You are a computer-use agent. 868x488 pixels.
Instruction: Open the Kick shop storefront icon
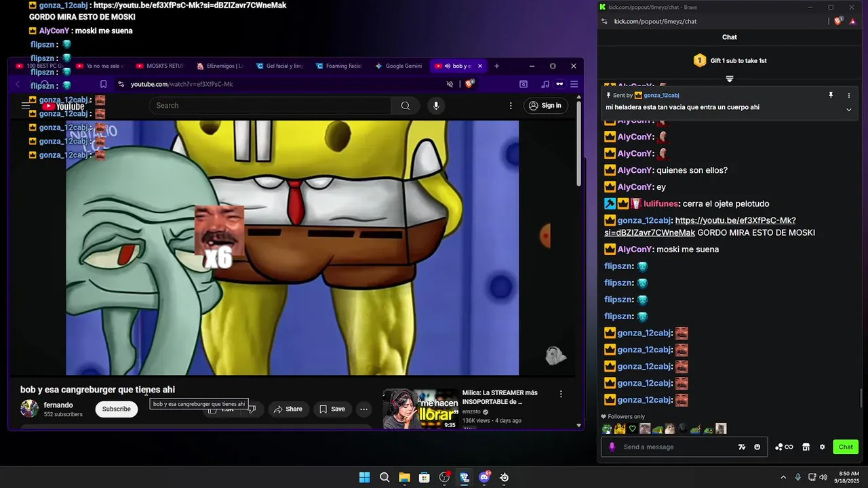click(806, 447)
